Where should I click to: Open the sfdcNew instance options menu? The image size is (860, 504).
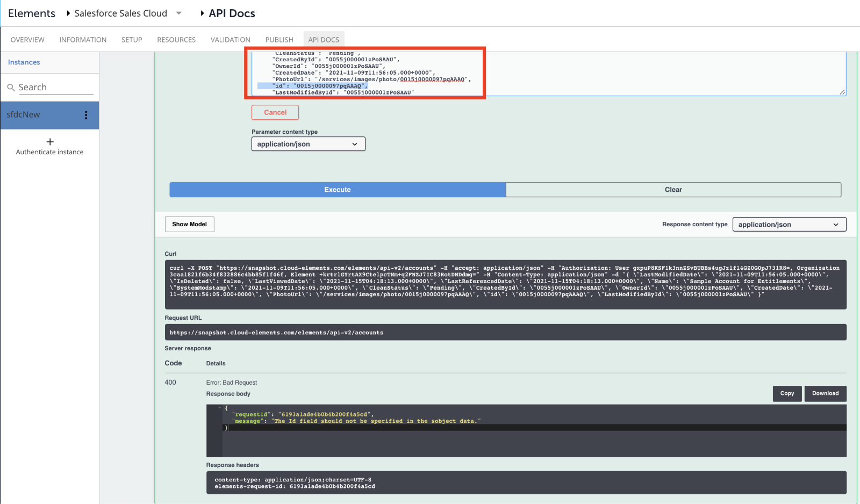(86, 115)
